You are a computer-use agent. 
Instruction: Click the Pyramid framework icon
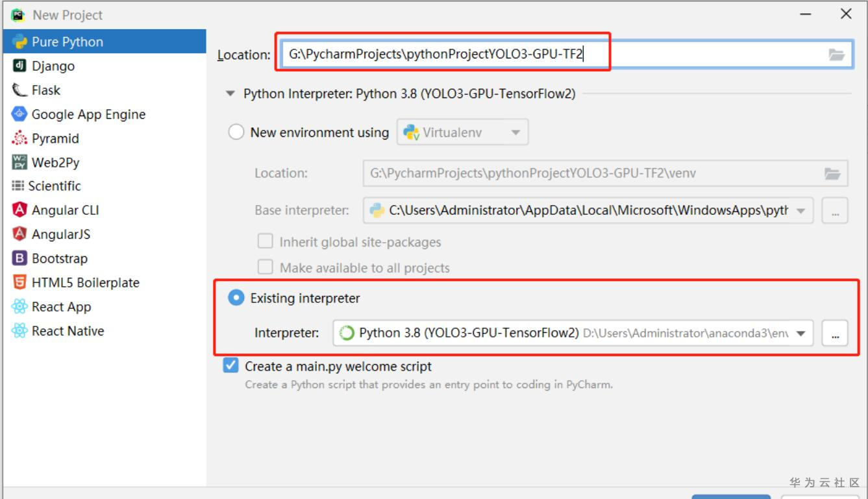click(x=19, y=138)
